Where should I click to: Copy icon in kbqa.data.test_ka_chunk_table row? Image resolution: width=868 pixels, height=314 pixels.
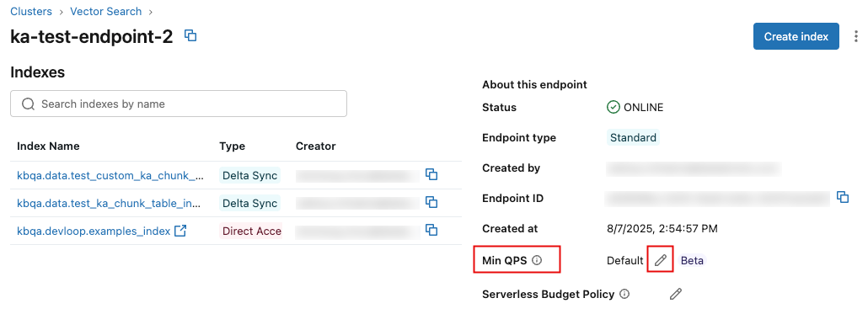431,202
